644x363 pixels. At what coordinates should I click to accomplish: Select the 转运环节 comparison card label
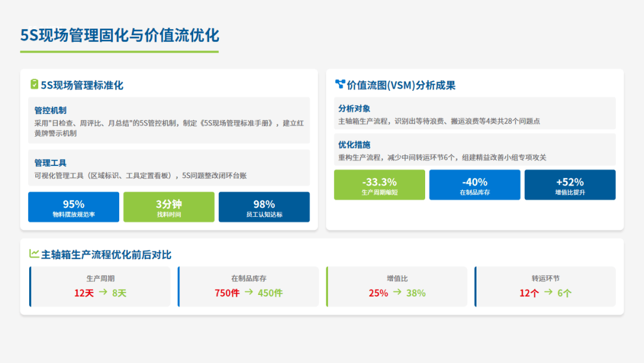pos(546,278)
